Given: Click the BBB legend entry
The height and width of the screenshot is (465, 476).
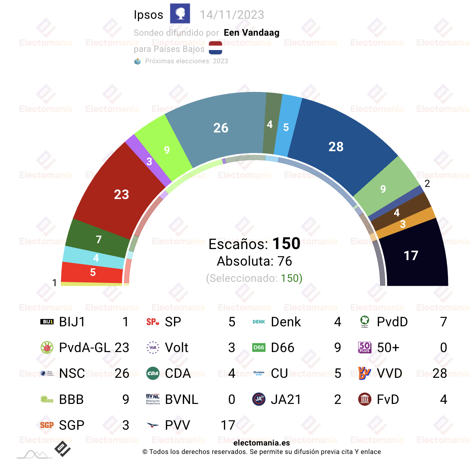Looking at the screenshot, I should 85,399.
